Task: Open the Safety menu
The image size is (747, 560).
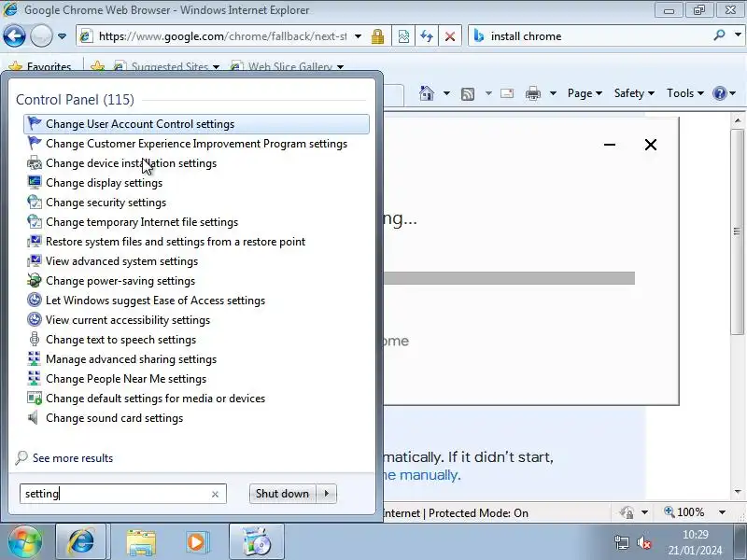Action: tap(634, 93)
